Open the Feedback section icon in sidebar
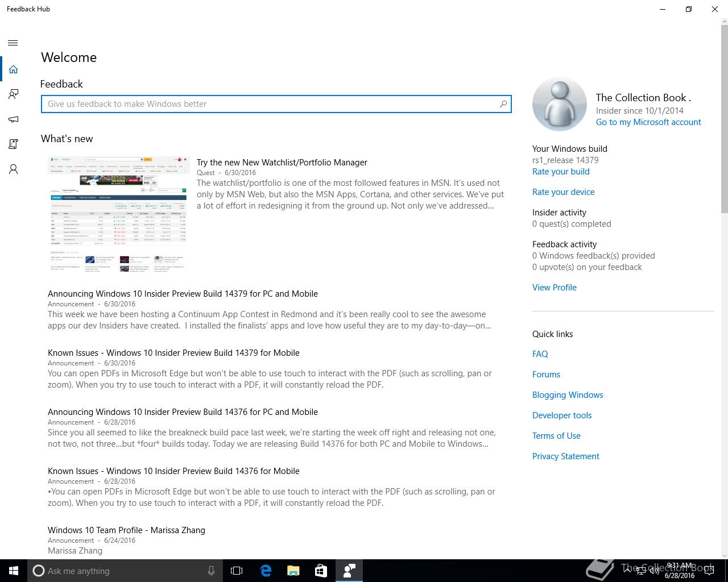This screenshot has width=728, height=582. (x=13, y=94)
